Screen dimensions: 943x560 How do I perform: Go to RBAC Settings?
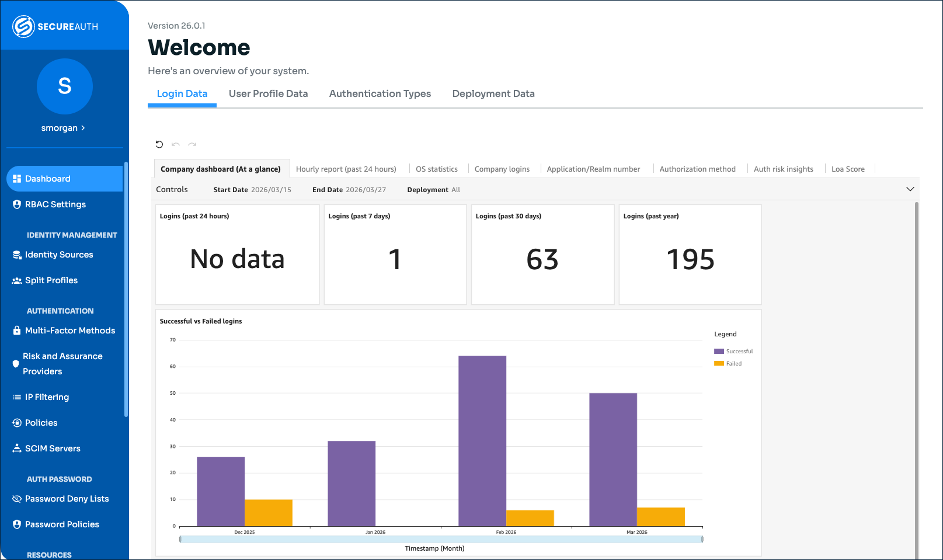click(55, 204)
